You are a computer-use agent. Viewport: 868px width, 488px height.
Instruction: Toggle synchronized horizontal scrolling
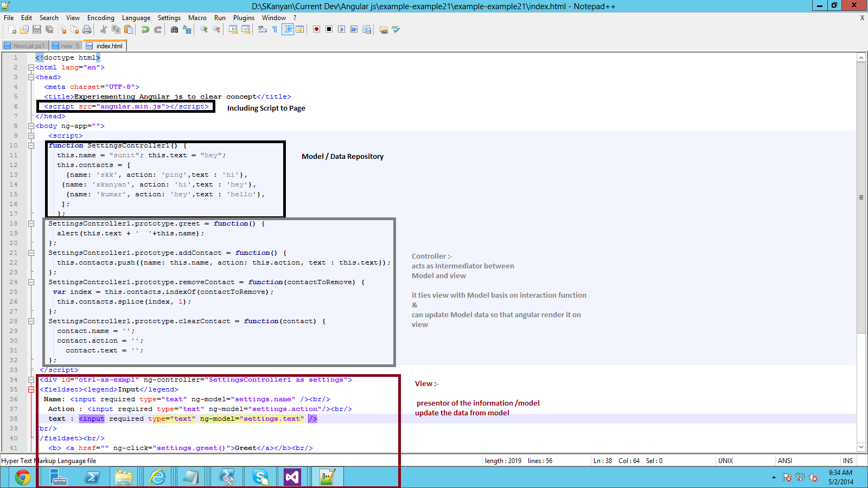246,30
